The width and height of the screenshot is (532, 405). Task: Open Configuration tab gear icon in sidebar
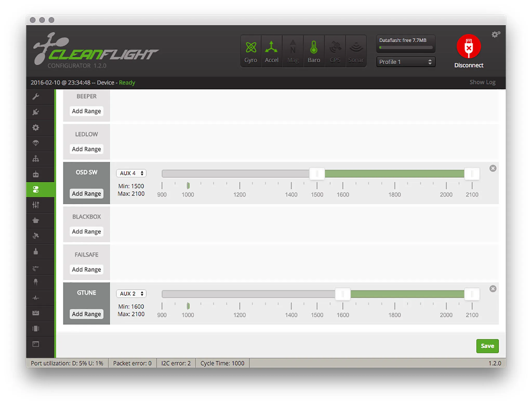pyautogui.click(x=36, y=128)
